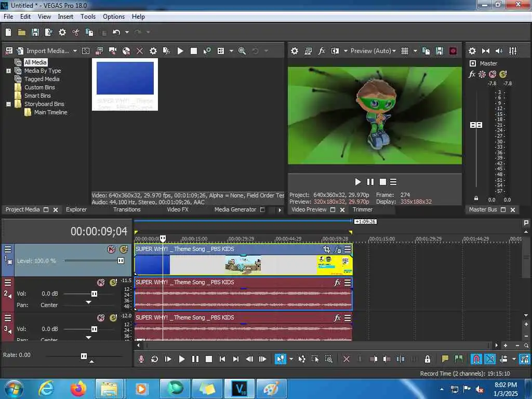Screen dimensions: 532x399
Task: Open event FX on track 2 audio event
Action: (337, 283)
